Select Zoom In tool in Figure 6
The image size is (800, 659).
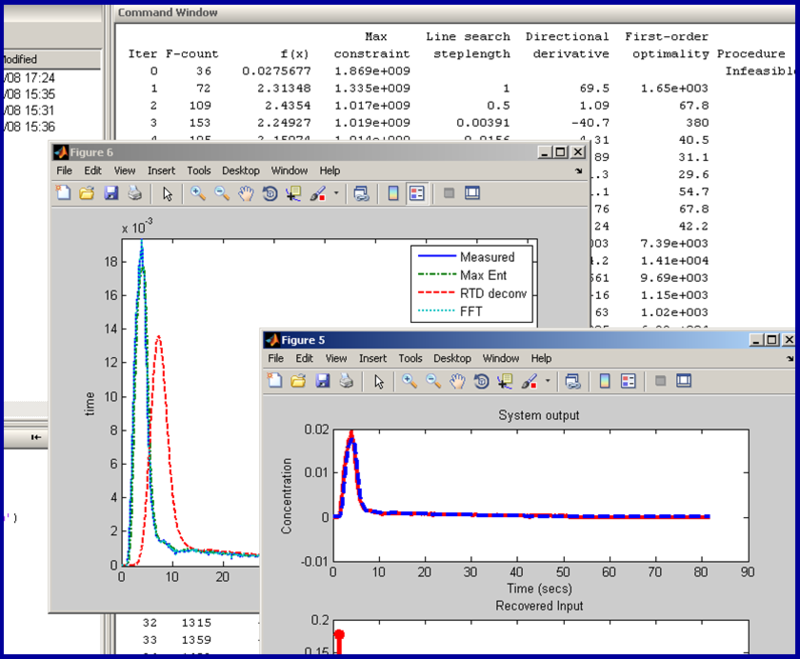click(198, 193)
